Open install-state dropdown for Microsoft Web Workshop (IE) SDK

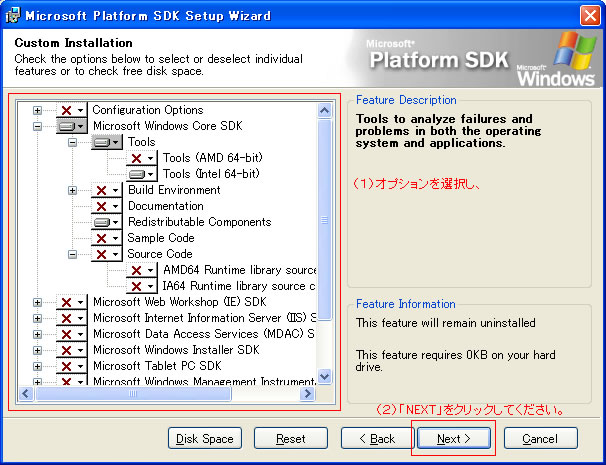click(x=72, y=302)
